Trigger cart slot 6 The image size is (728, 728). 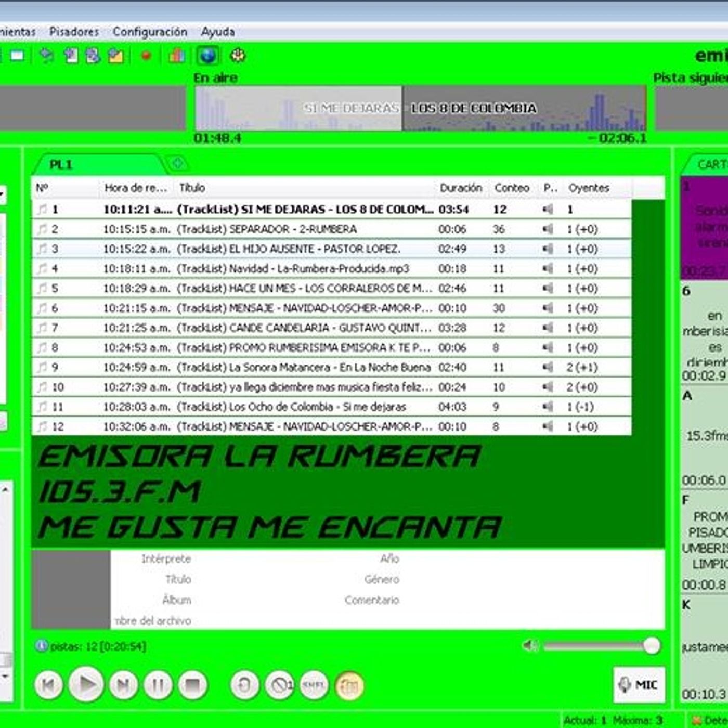705,333
